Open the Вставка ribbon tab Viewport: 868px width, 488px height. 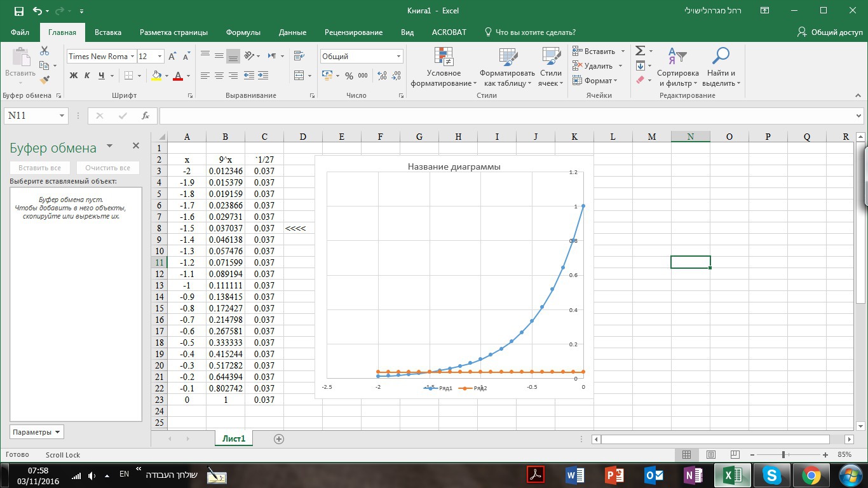click(x=108, y=32)
